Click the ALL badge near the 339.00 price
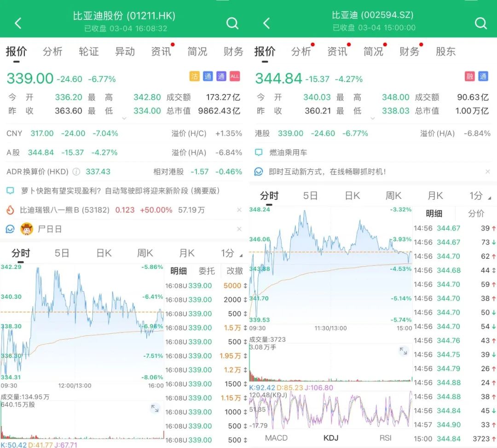497x448 pixels. 235,76
